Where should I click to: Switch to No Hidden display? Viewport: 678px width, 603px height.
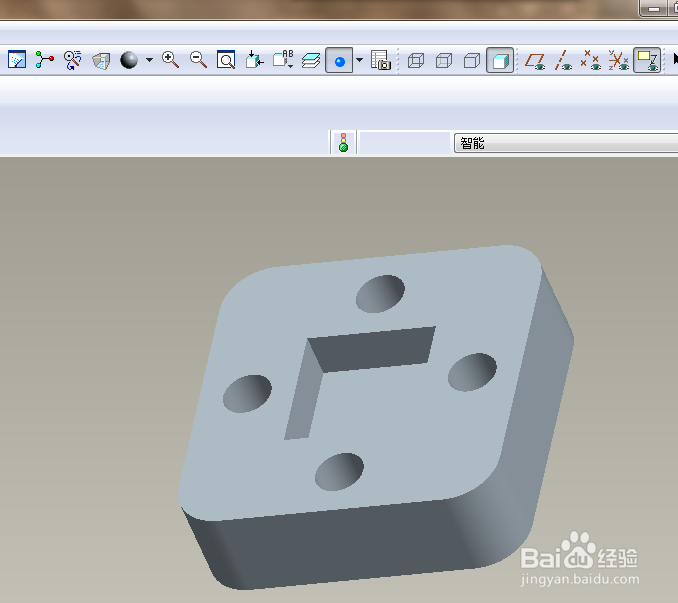pos(472,60)
